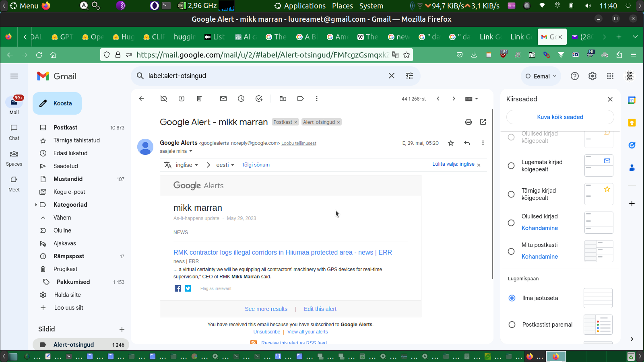Click in the Gmail search field
This screenshot has height=362, width=644.
pos(266,76)
